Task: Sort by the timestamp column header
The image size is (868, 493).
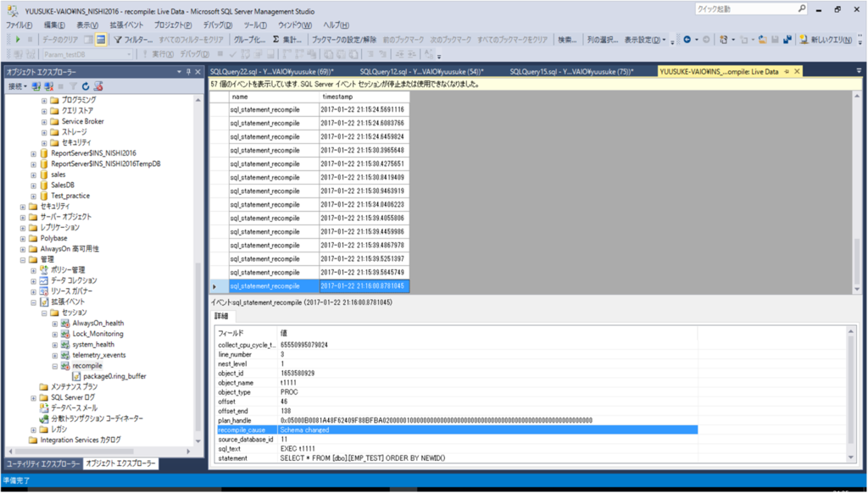Action: point(364,97)
